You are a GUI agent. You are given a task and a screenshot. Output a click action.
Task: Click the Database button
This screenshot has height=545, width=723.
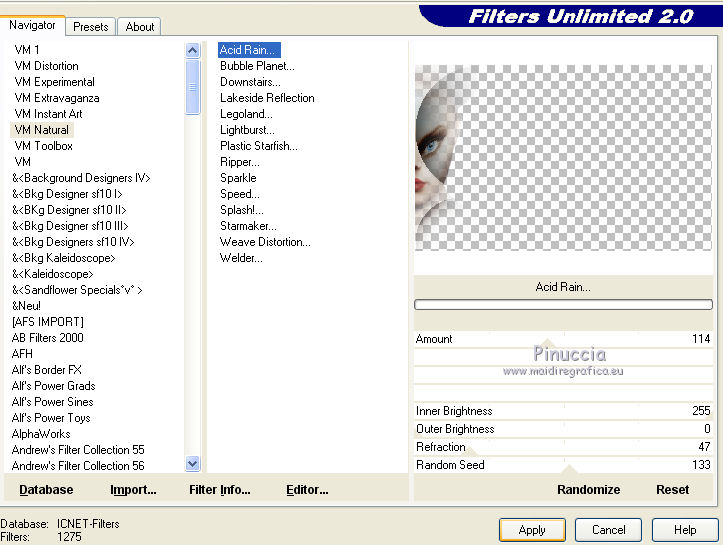coord(46,490)
